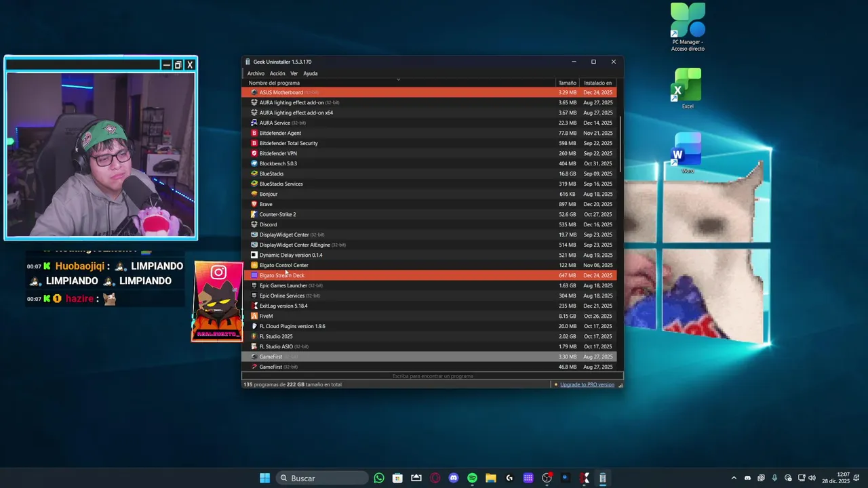
Task: Click the Instagram panel on stream overlay
Action: [218, 301]
